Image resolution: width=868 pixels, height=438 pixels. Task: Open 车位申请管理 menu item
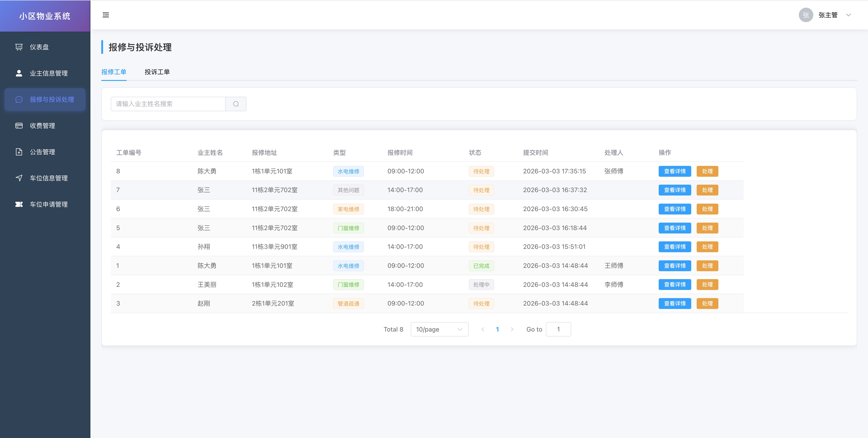tap(45, 204)
